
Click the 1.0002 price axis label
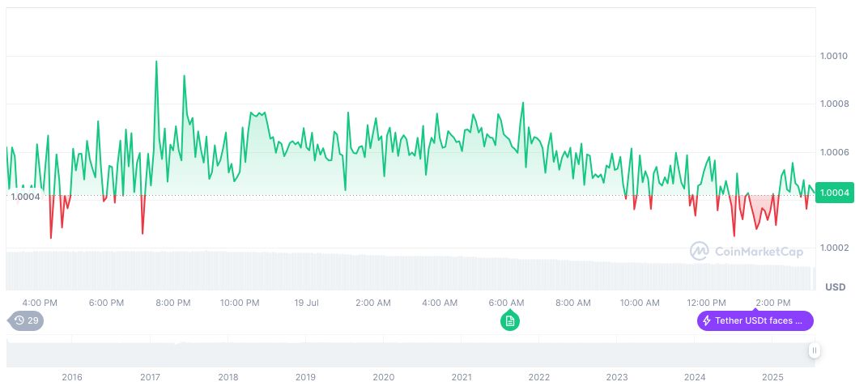(x=833, y=248)
